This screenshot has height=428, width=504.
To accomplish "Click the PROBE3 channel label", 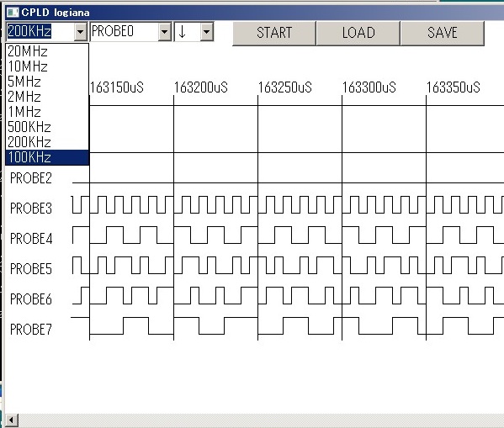I will (x=31, y=209).
